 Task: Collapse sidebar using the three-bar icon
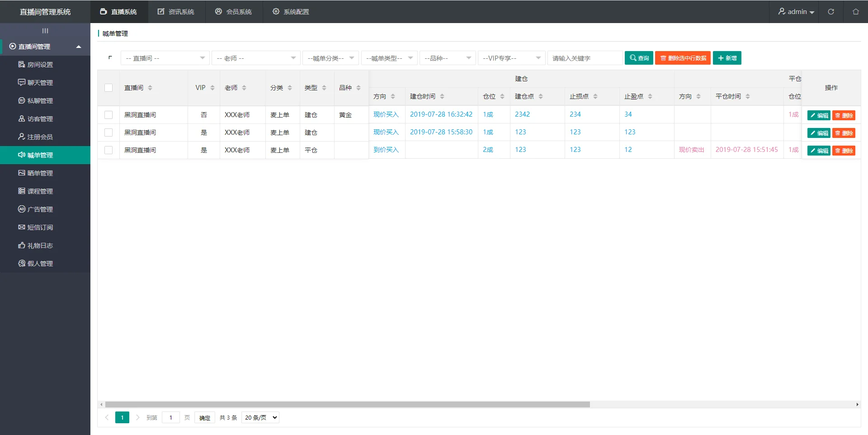click(x=45, y=31)
